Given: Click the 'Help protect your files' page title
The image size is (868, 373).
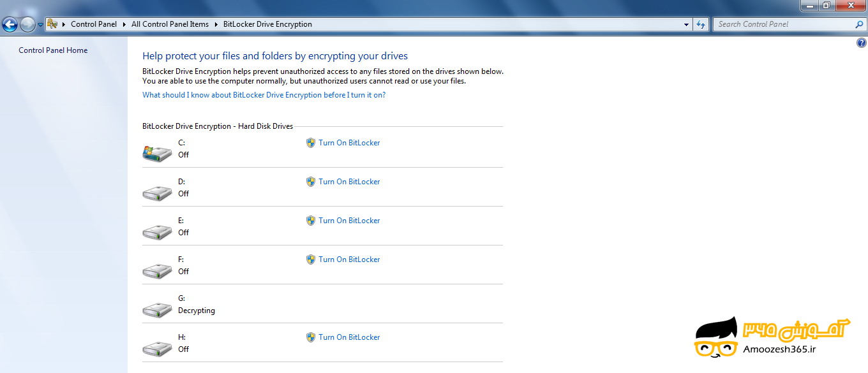Looking at the screenshot, I should (275, 56).
